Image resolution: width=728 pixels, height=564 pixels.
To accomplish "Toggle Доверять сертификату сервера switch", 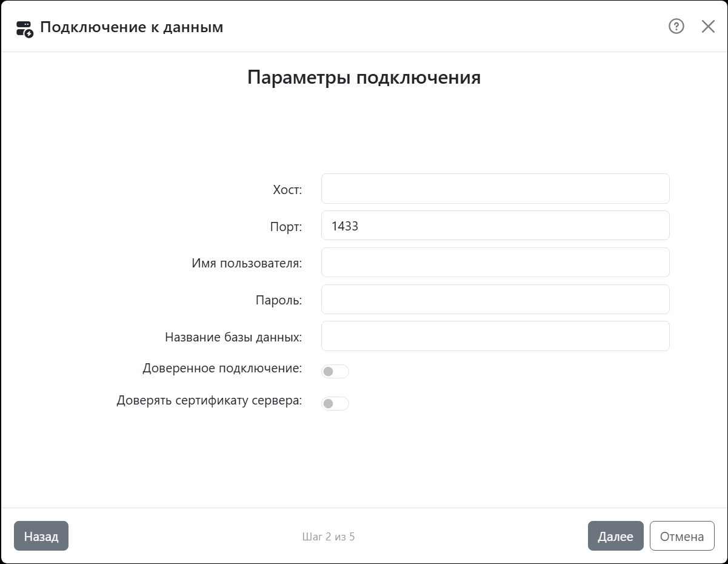I will point(335,403).
